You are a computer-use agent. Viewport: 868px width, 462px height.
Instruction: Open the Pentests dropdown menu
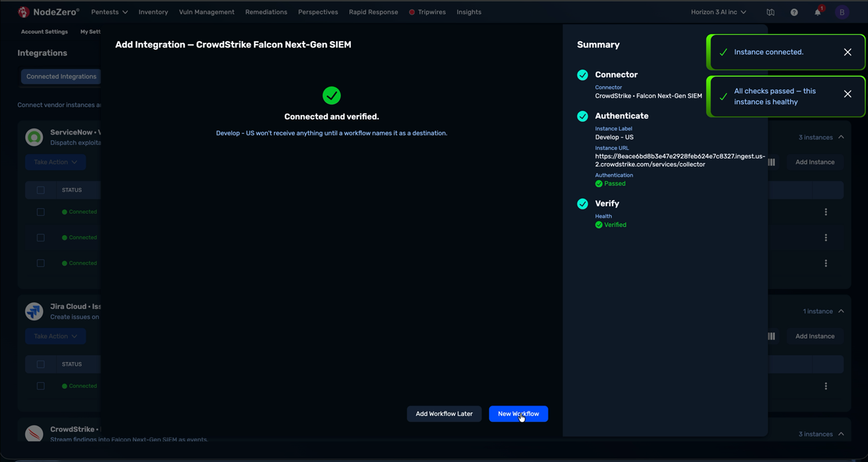click(x=109, y=12)
